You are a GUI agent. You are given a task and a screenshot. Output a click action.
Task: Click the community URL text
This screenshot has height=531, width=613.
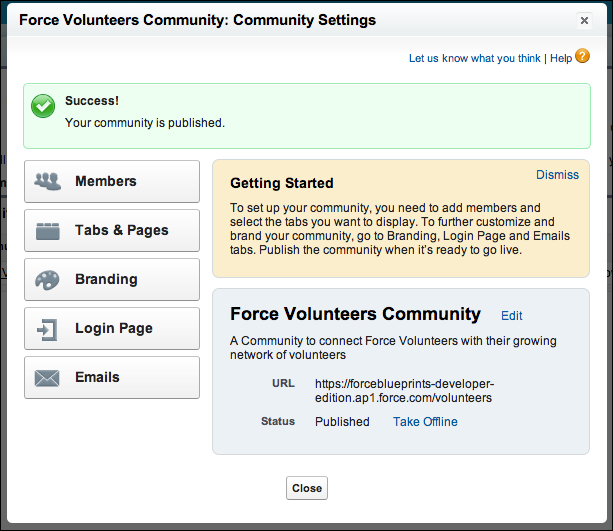tap(404, 391)
